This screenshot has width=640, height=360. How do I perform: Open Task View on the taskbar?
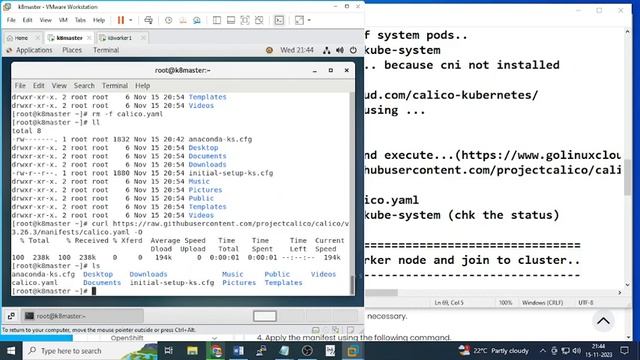169,351
